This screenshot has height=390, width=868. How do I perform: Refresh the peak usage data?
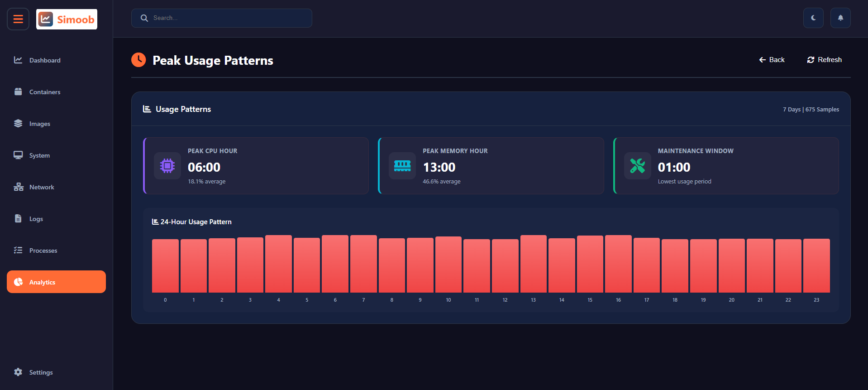click(x=824, y=60)
